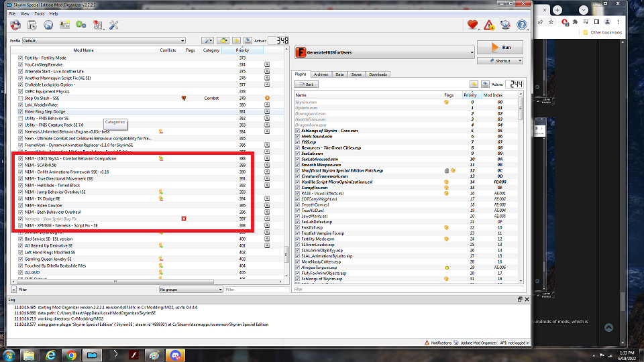Click the Update globe icon in toolbar
644x362 pixels.
(x=505, y=25)
